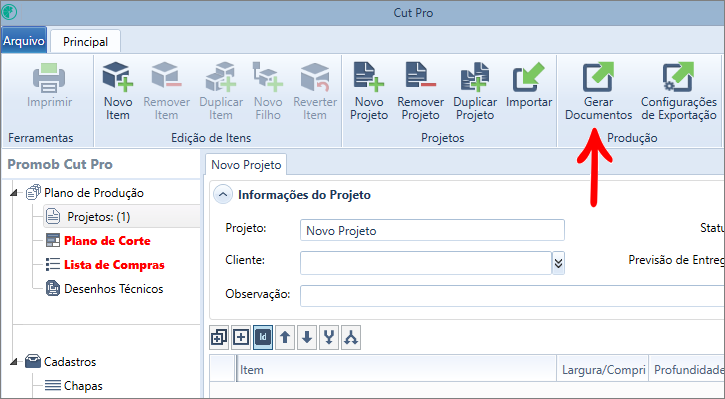
Task: Click the Importar project icon
Action: pos(528,77)
